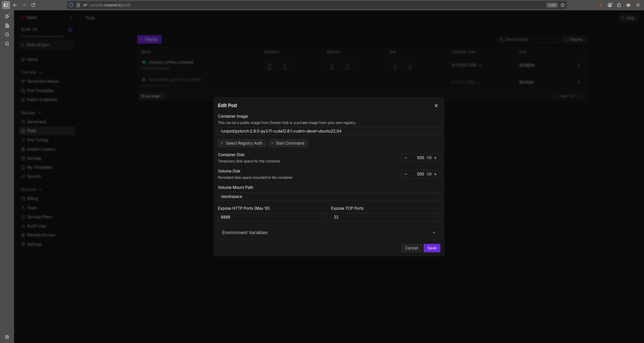This screenshot has width=644, height=343.
Task: Add a Start Command
Action: click(x=288, y=143)
